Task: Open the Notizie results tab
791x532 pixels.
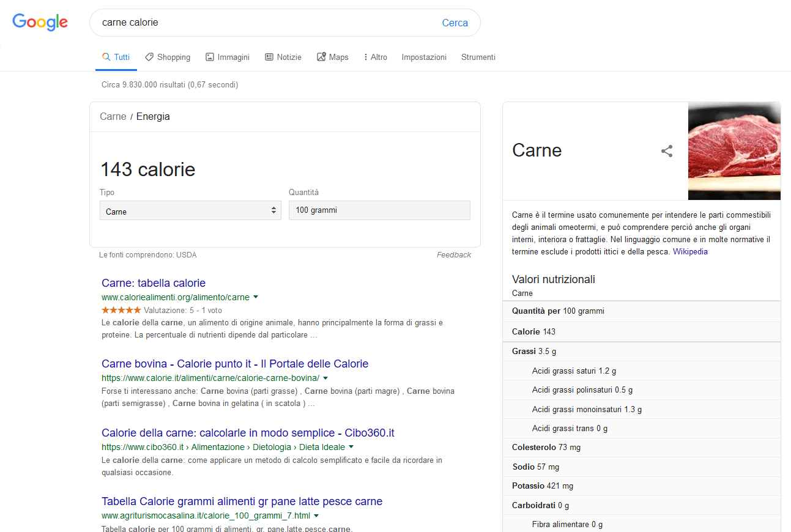Action: coord(283,57)
